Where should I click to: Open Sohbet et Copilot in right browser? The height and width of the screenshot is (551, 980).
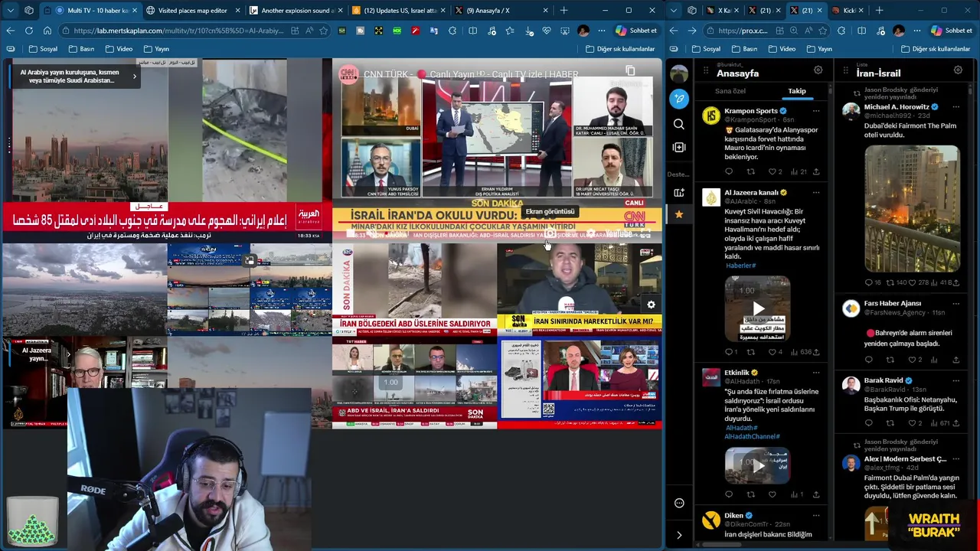click(952, 31)
